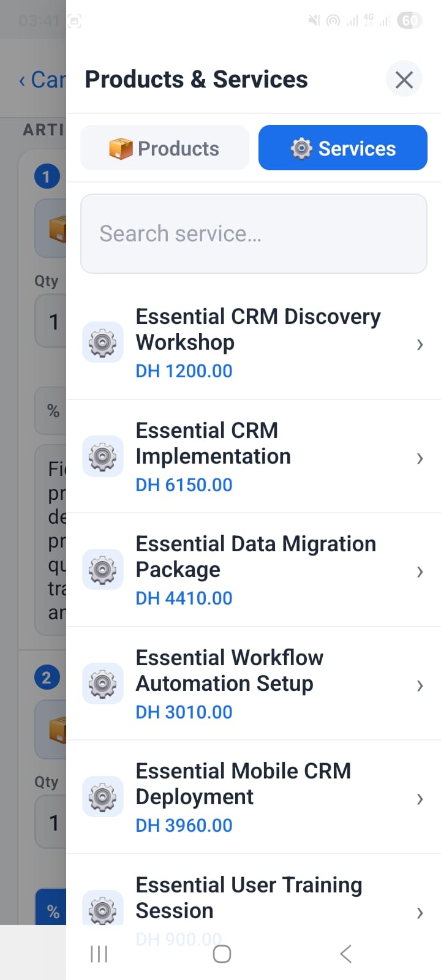Open chevron for Essential CRM Implementation

point(420,458)
